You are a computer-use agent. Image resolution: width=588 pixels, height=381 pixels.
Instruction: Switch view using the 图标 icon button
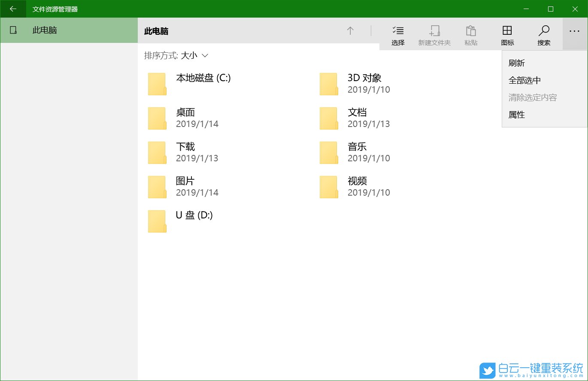pos(507,34)
